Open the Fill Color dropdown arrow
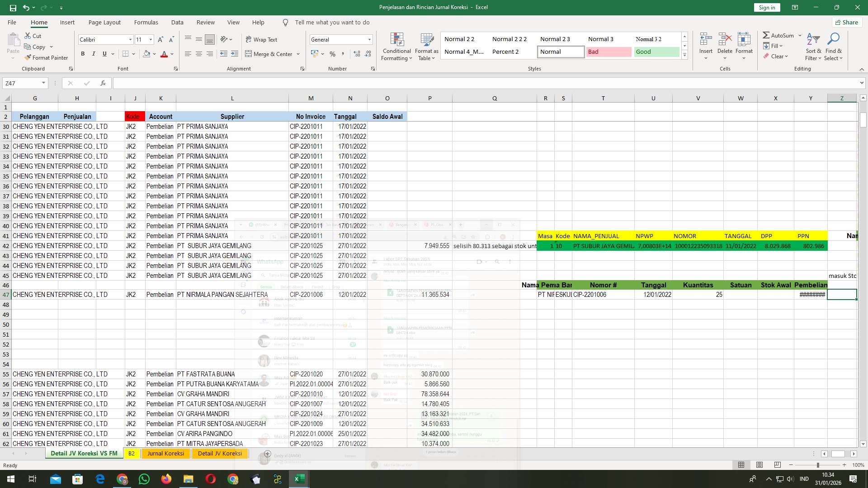Viewport: 868px width, 488px height. point(153,54)
